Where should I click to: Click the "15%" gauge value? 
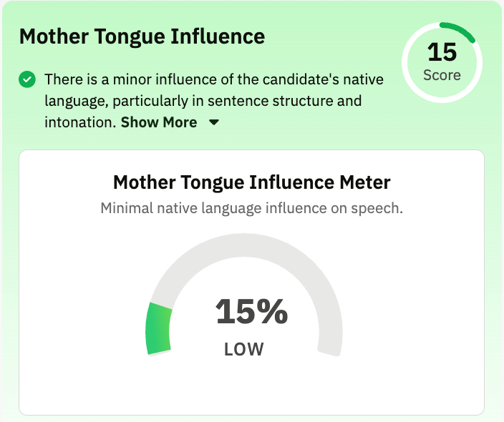pos(251,312)
